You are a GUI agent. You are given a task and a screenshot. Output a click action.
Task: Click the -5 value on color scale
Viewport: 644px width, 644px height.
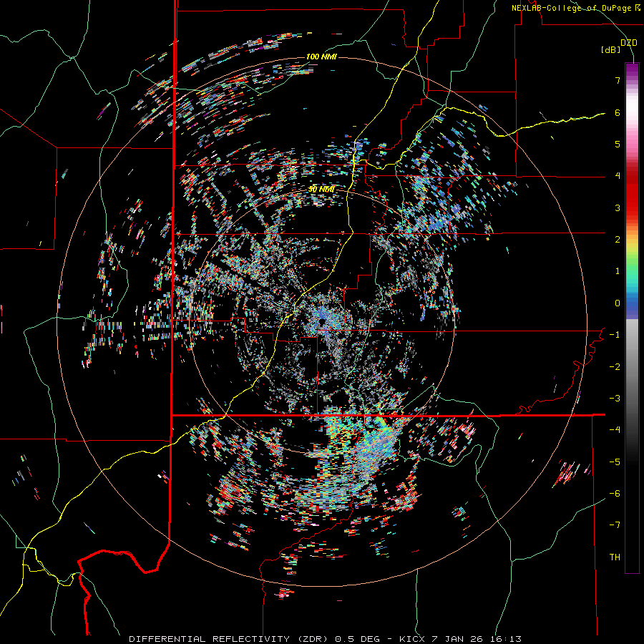[615, 462]
